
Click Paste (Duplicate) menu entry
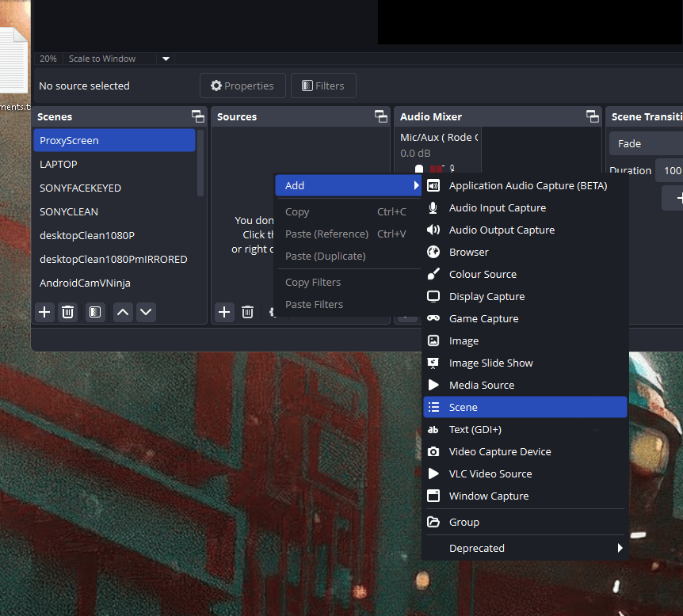(349, 257)
